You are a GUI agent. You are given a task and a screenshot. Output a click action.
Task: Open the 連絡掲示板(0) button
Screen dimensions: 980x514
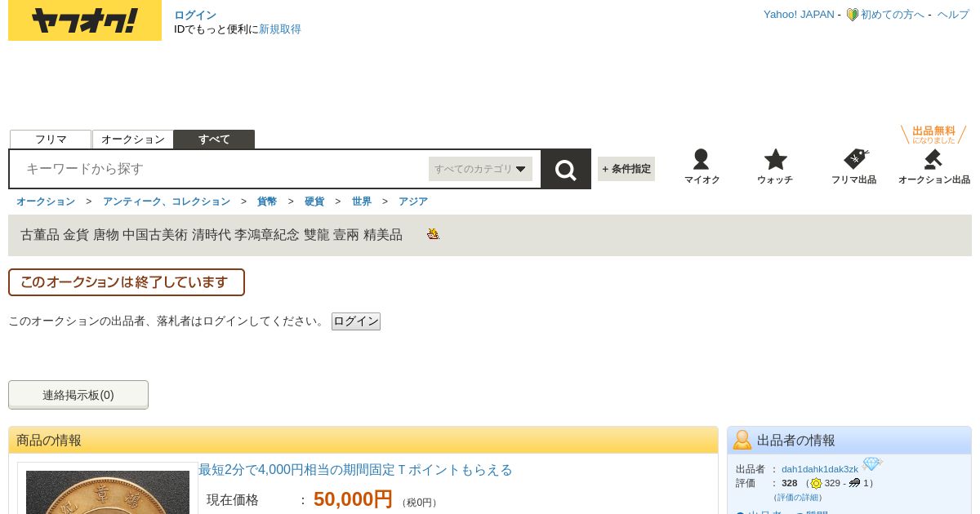click(x=78, y=395)
